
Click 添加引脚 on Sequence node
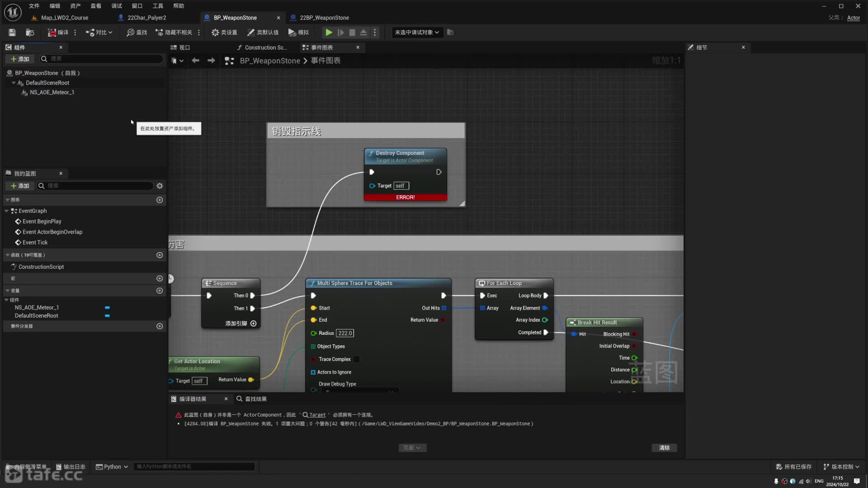pyautogui.click(x=241, y=324)
